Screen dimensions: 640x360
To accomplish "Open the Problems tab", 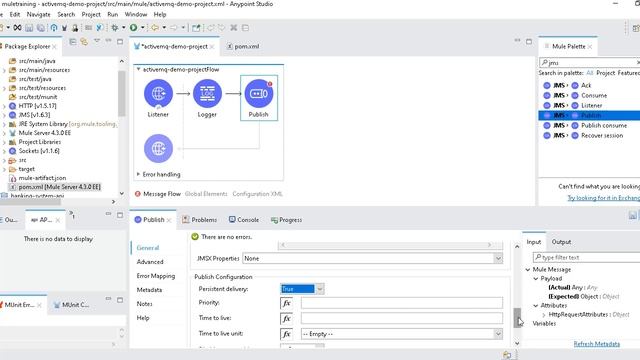I will pos(200,220).
